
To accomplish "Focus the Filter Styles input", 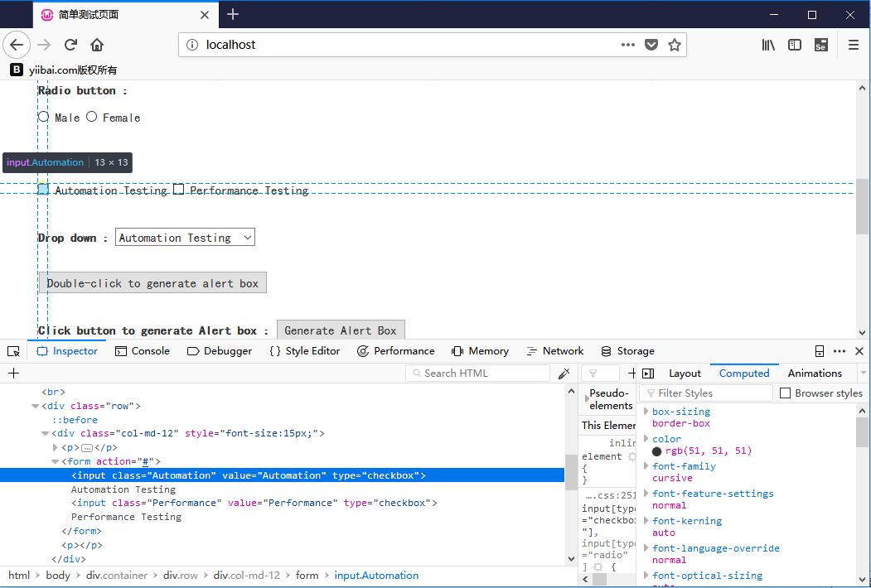I will coord(706,393).
